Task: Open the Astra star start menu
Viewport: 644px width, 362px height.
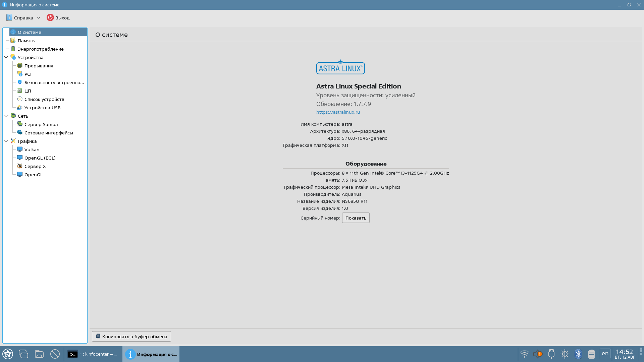Action: [8, 354]
